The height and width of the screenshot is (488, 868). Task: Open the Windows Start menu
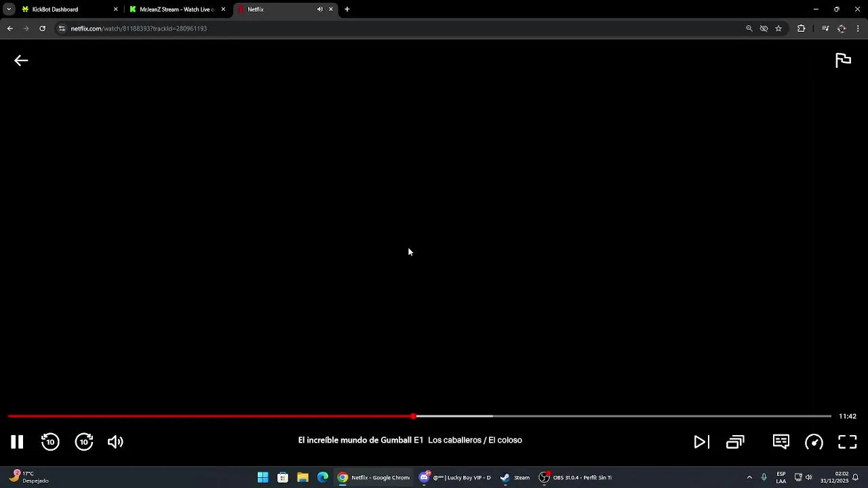click(x=263, y=477)
